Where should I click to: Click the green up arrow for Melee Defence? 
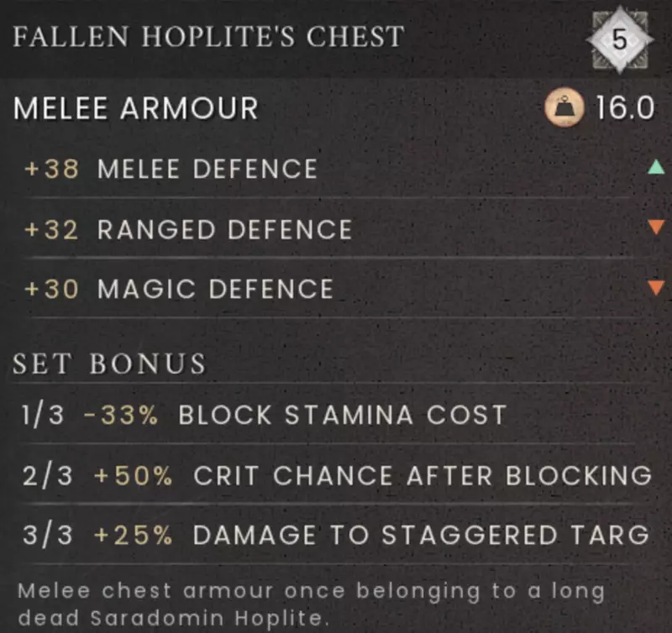click(656, 168)
